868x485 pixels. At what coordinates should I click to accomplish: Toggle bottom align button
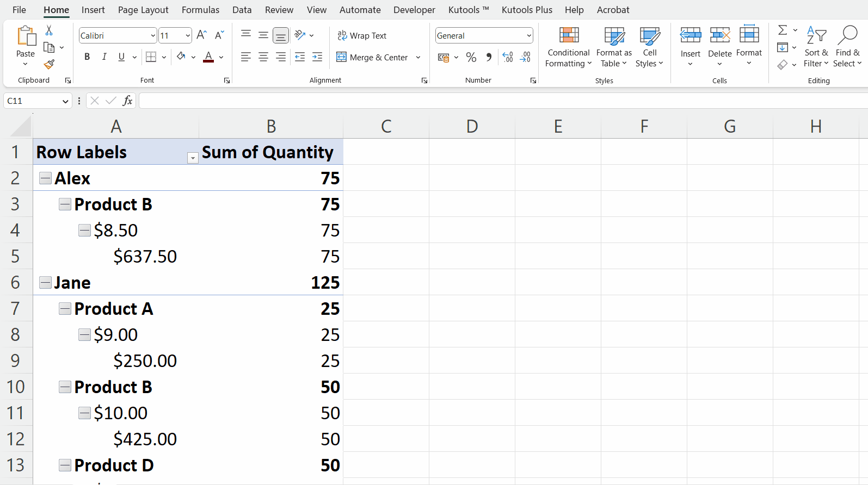[281, 35]
